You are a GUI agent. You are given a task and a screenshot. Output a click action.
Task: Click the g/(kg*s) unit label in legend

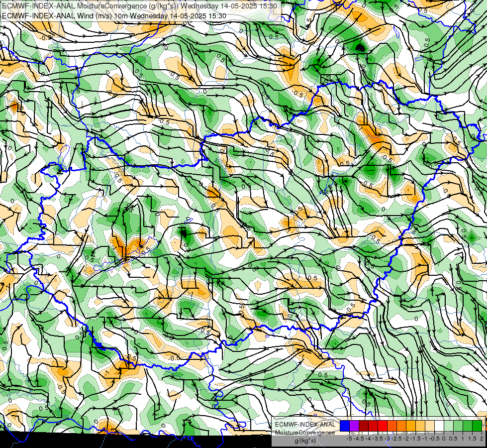pos(305,441)
